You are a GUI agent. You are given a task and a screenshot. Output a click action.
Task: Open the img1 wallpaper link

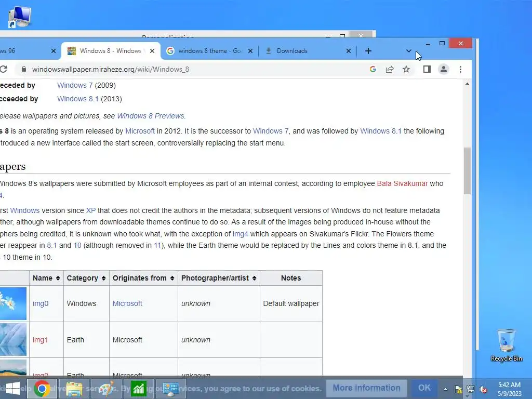point(40,340)
